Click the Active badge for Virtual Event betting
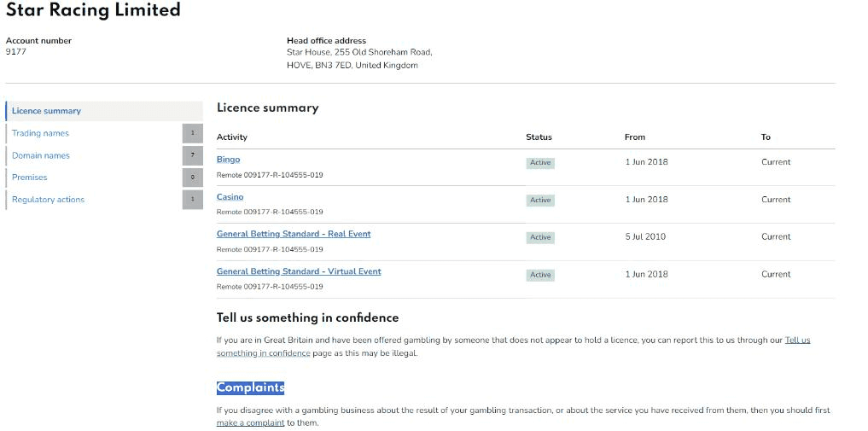The height and width of the screenshot is (431, 868). 540,275
